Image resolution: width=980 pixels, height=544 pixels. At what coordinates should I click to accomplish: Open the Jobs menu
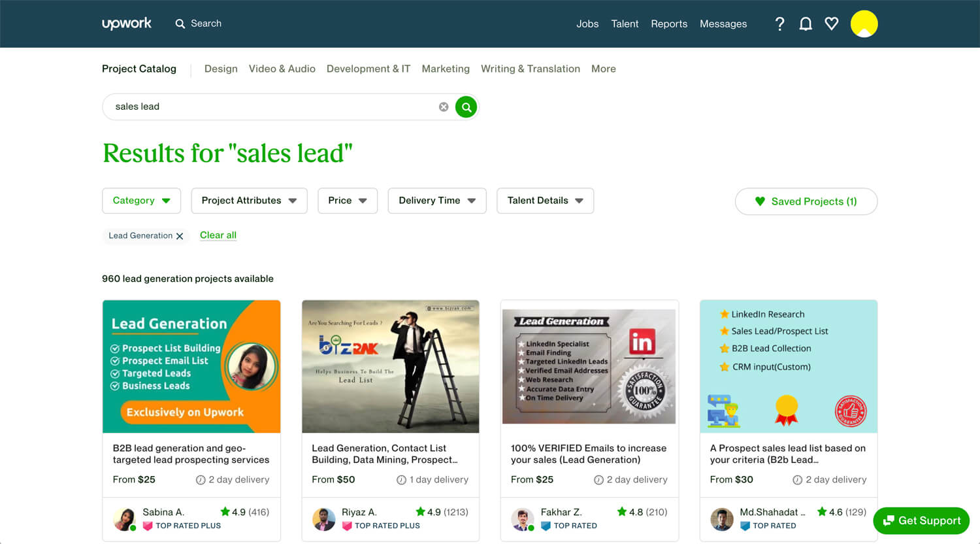click(x=587, y=24)
